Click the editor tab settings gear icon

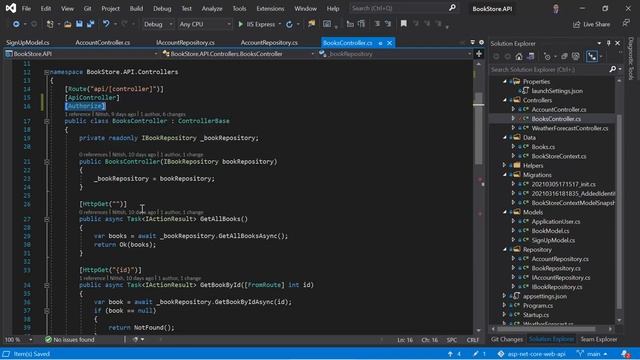coord(481,42)
